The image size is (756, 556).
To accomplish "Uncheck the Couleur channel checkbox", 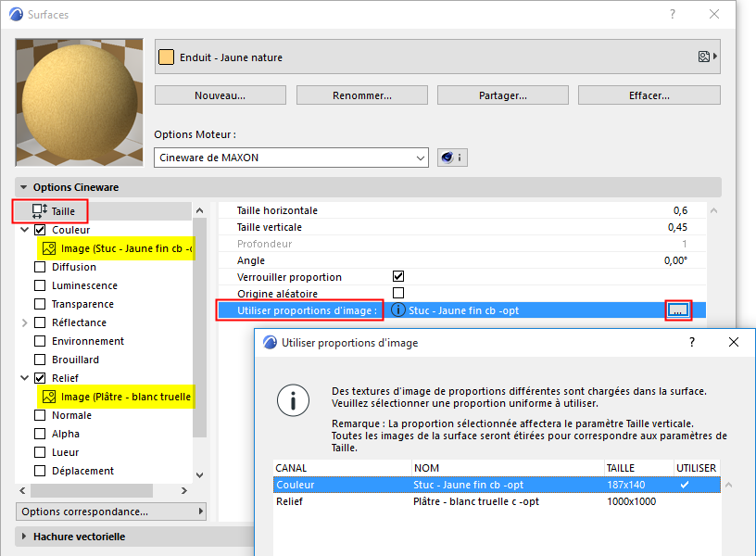I will 40,230.
